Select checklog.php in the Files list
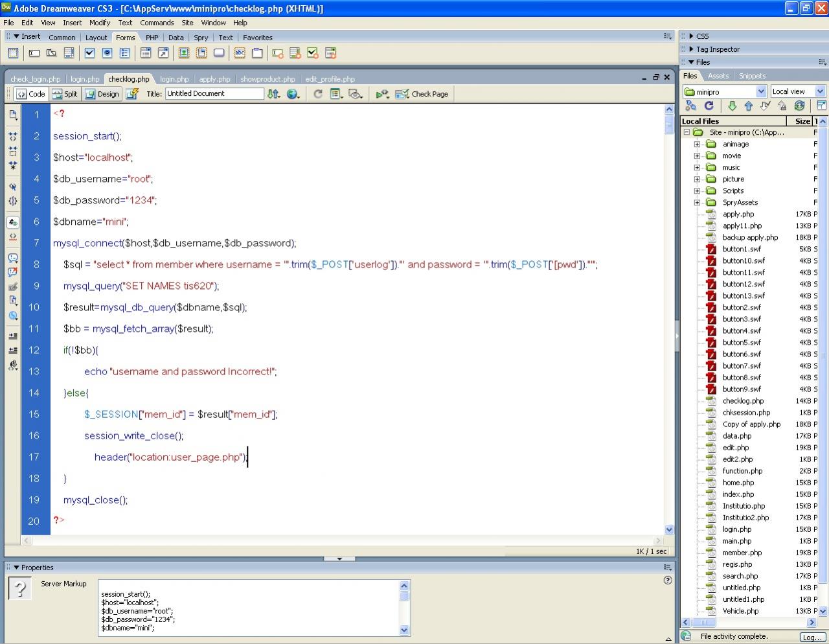 click(x=743, y=401)
